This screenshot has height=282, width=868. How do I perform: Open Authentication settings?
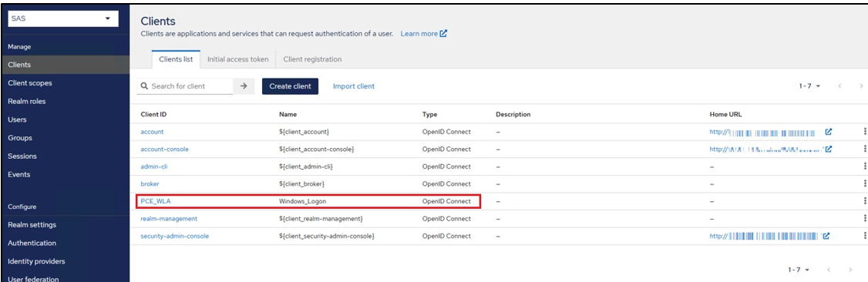[x=32, y=243]
